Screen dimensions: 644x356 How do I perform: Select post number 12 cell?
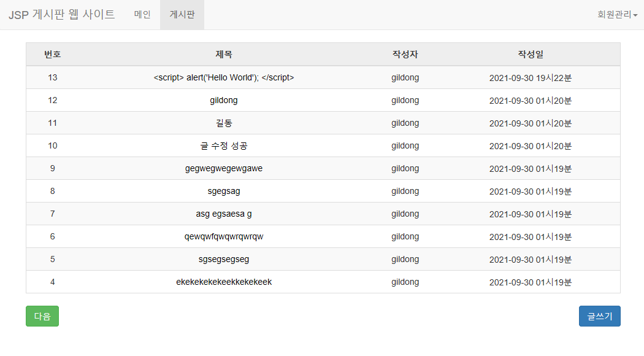pyautogui.click(x=53, y=100)
